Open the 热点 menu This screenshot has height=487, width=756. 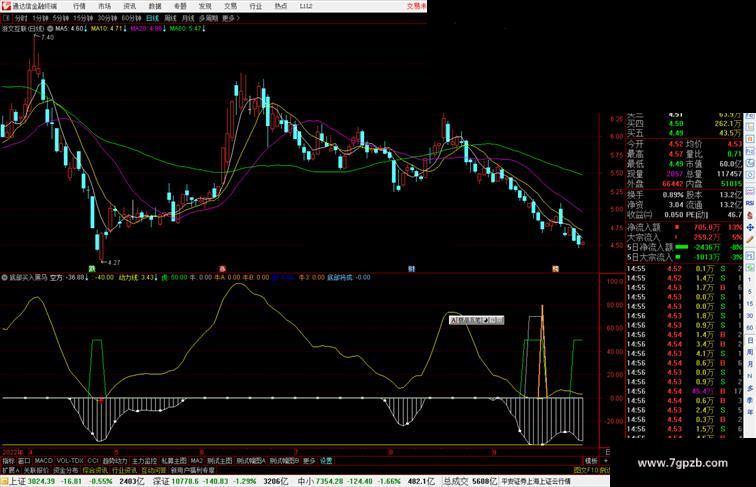point(281,6)
